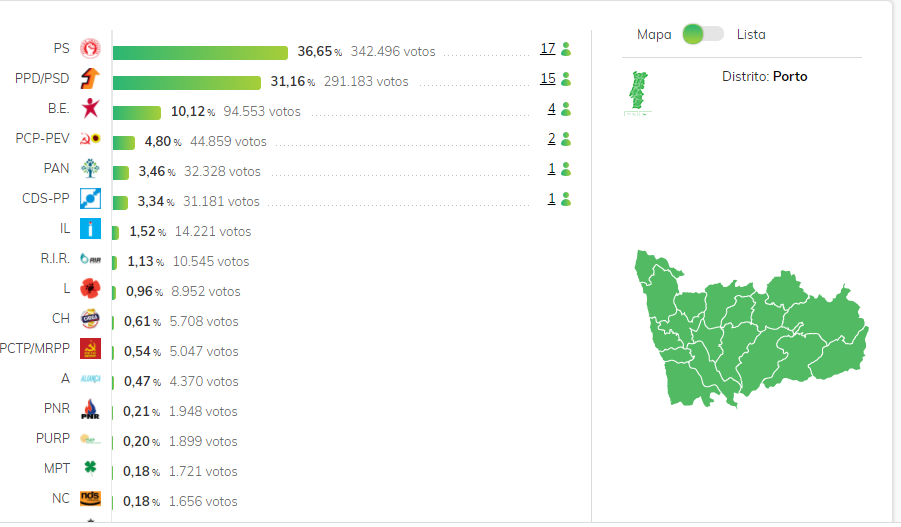
Task: Click the Portugal mini map thumbnail
Action: pos(636,92)
